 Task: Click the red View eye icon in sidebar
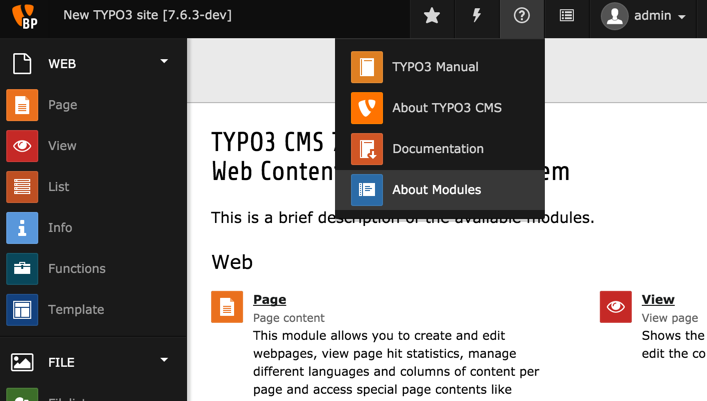[x=22, y=146]
